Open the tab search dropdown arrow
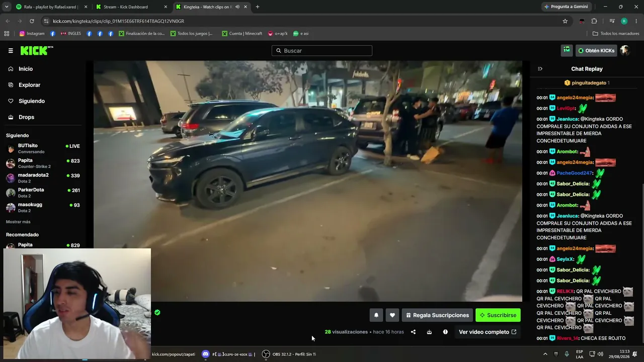Screen dimensions: 644x362 pos(7,7)
